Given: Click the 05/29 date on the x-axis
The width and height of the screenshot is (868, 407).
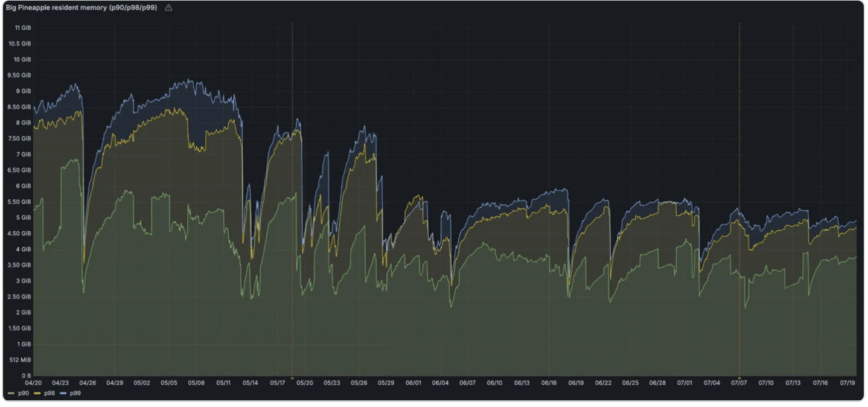Looking at the screenshot, I should tap(386, 383).
